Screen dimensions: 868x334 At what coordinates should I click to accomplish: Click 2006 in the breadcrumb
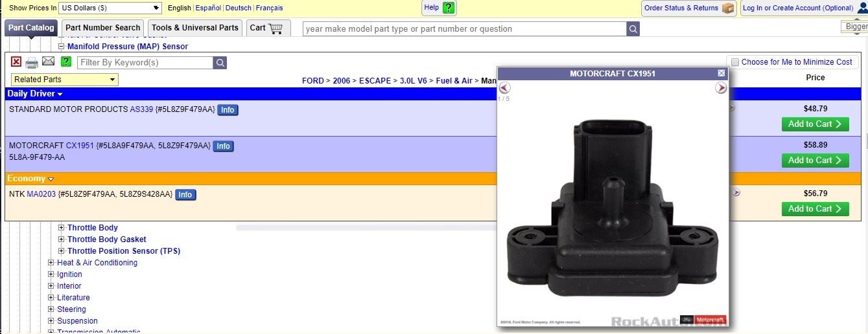[x=342, y=81]
